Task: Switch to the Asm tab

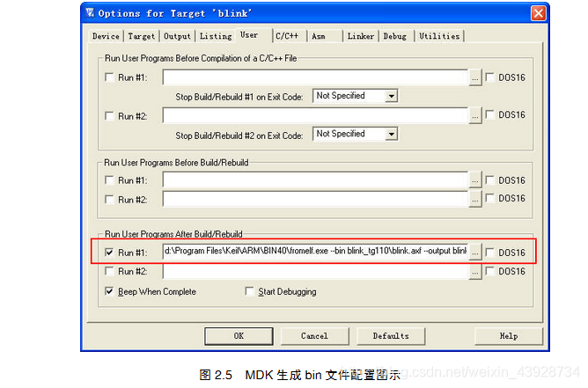Action: 325,36
